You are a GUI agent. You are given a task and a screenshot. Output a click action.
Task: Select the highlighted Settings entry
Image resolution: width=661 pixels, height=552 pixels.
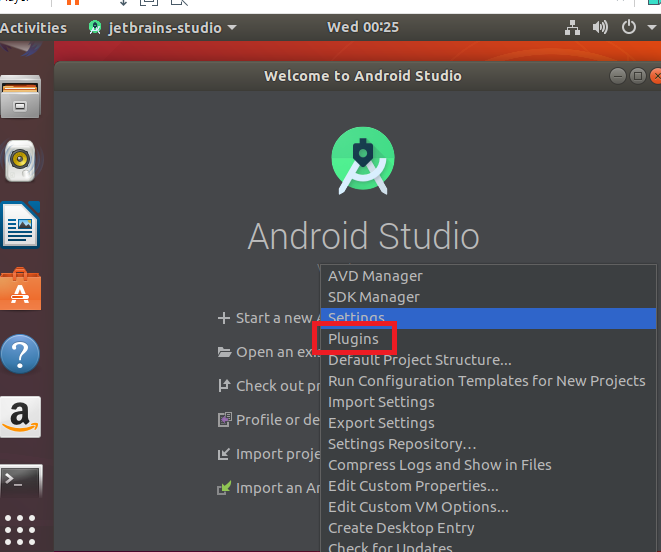(x=488, y=318)
